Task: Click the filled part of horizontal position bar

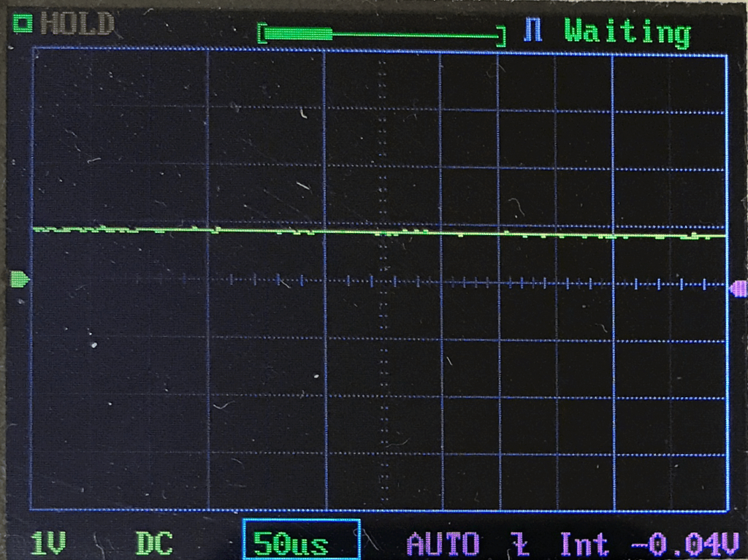Action: pyautogui.click(x=299, y=34)
